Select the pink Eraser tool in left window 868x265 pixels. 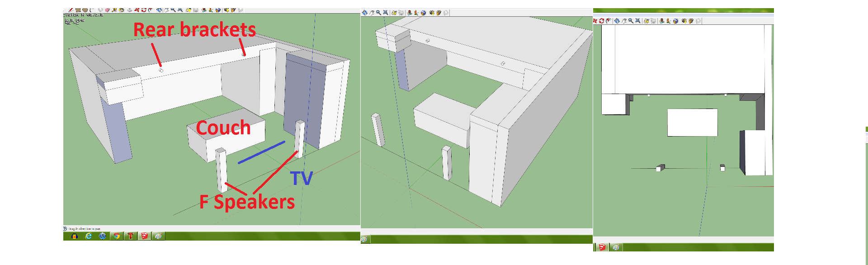107,10
